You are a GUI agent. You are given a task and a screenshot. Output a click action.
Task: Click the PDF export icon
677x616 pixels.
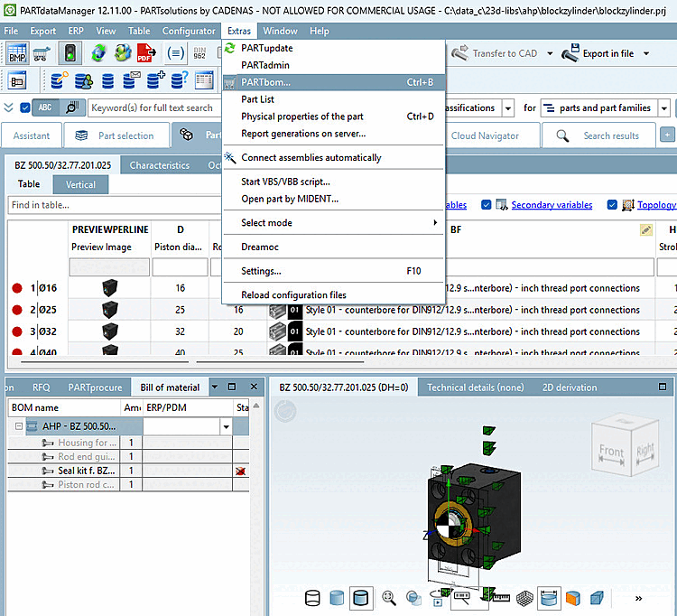pyautogui.click(x=146, y=53)
